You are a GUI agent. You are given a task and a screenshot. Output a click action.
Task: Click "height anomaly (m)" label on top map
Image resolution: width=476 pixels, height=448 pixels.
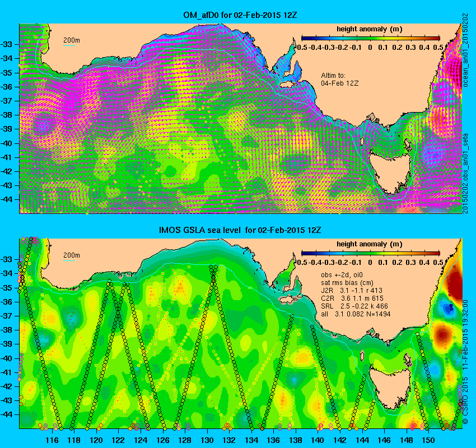tap(370, 29)
